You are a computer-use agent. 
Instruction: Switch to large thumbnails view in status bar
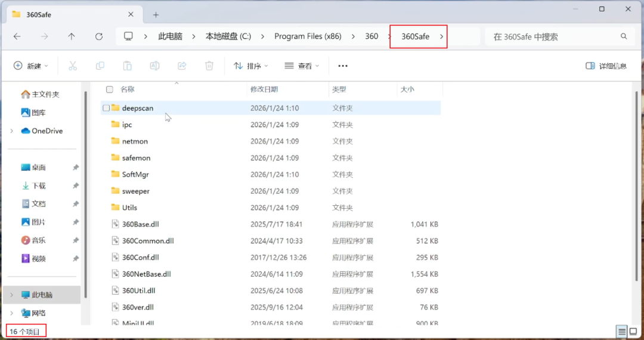point(633,331)
